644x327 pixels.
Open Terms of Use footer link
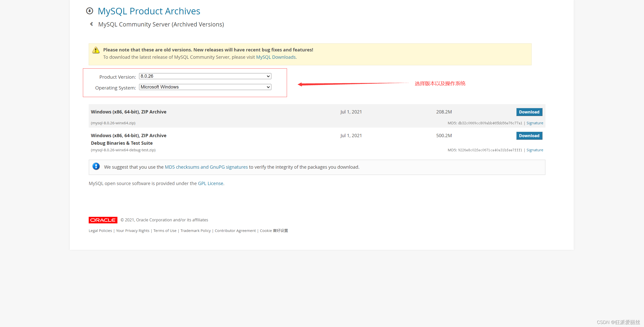[x=165, y=231]
